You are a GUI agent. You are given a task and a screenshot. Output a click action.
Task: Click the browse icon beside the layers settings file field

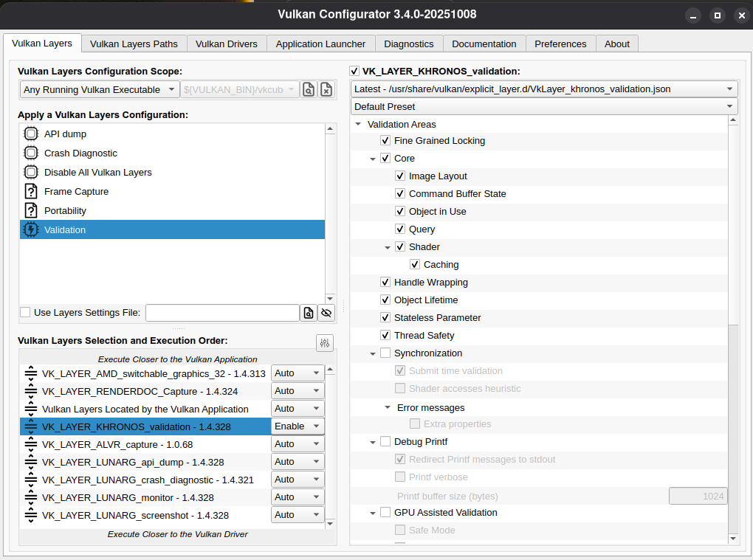309,313
